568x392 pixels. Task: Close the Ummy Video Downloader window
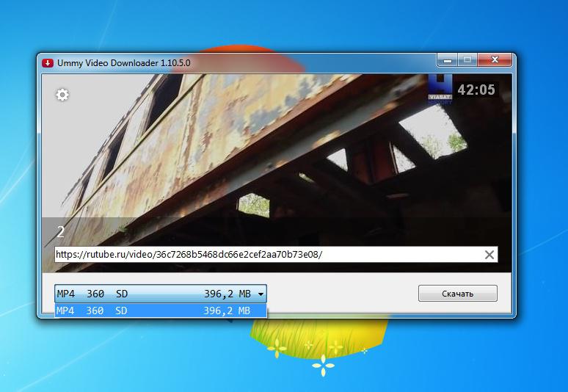[495, 60]
